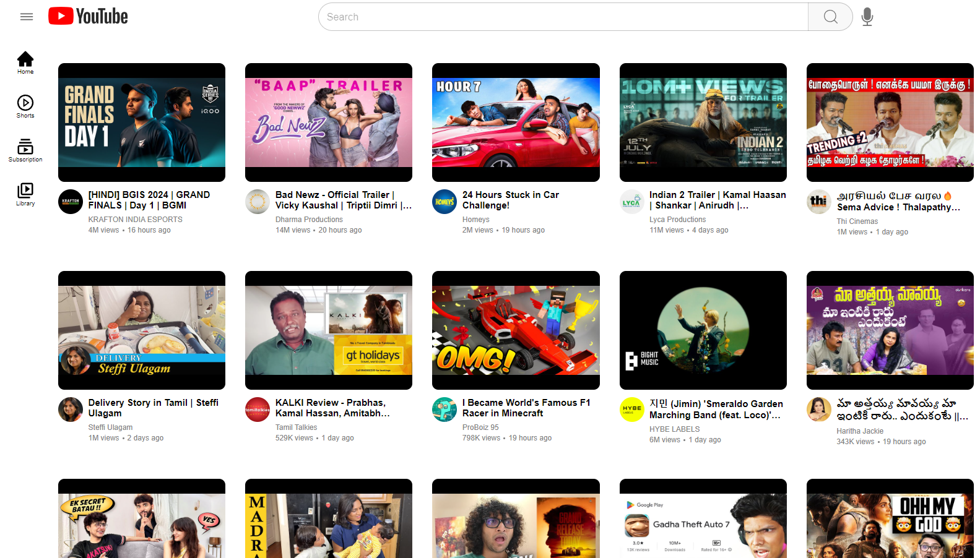Play the Trending #2 Tamil thumbnail

coord(890,122)
